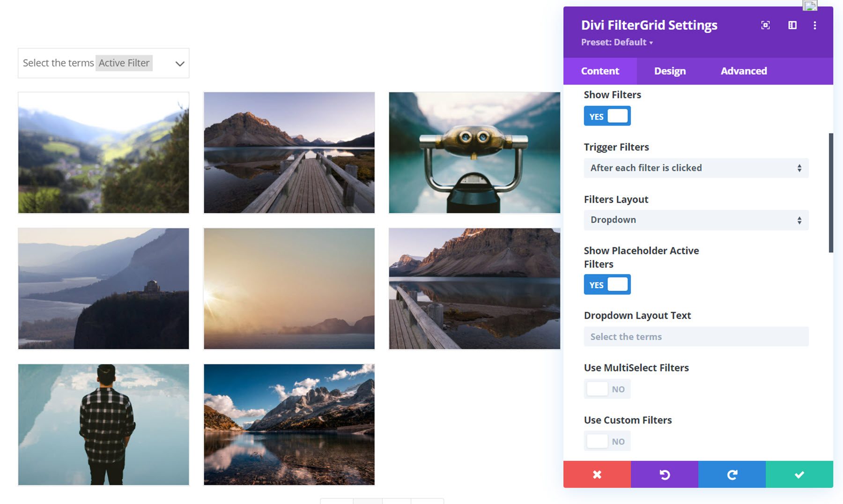This screenshot has width=843, height=504.
Task: Discard changes with the red X icon
Action: [597, 474]
